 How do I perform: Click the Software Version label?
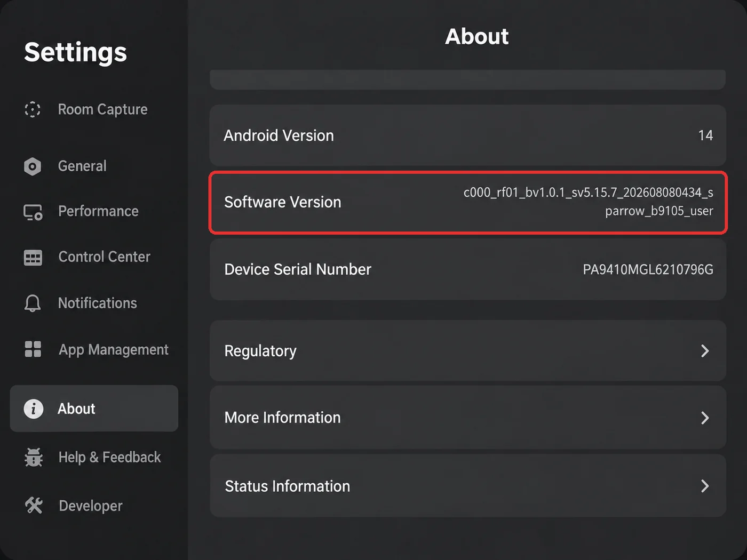[x=282, y=202]
